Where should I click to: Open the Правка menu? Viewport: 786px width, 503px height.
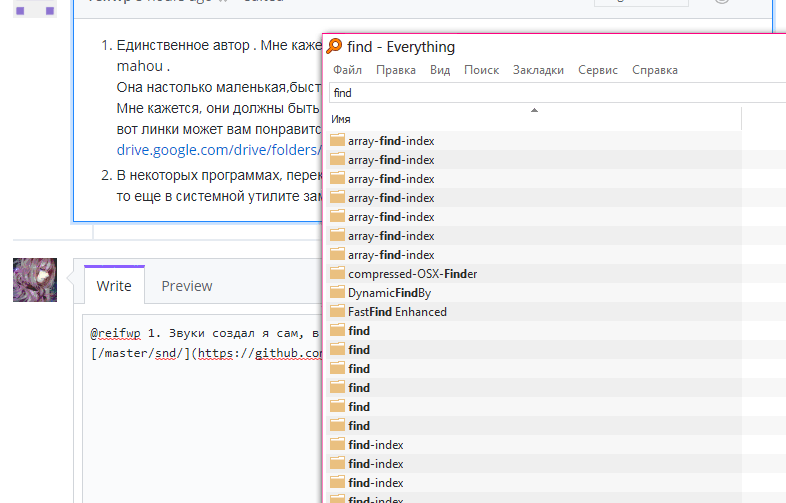tap(396, 70)
